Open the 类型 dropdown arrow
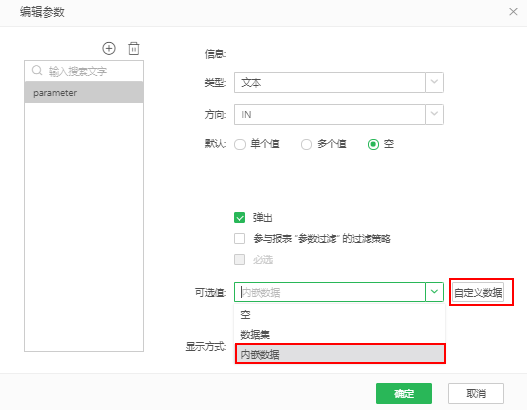 434,82
